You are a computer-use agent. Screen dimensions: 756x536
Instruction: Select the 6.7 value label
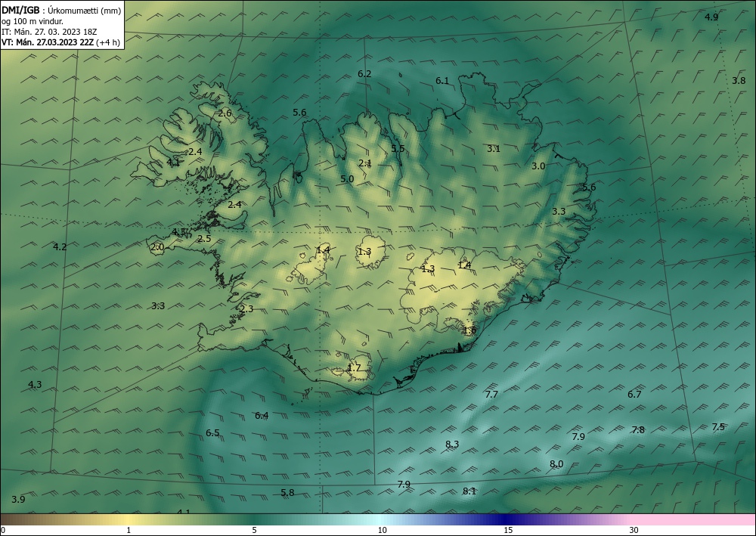click(x=634, y=395)
